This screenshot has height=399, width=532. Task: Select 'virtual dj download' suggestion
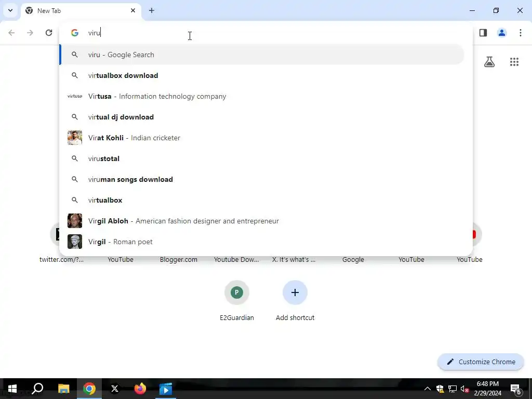coord(262,117)
